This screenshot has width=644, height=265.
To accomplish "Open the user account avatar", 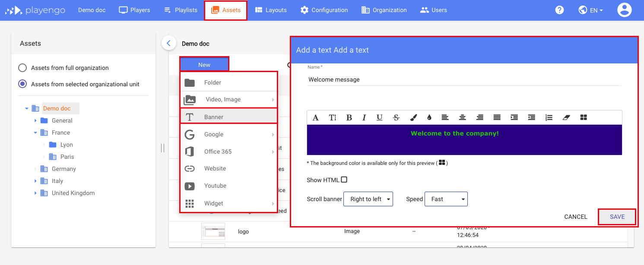I will [x=625, y=10].
